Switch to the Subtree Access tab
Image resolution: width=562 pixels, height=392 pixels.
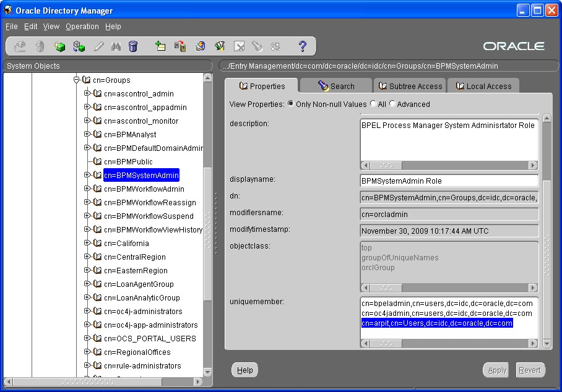(x=410, y=86)
